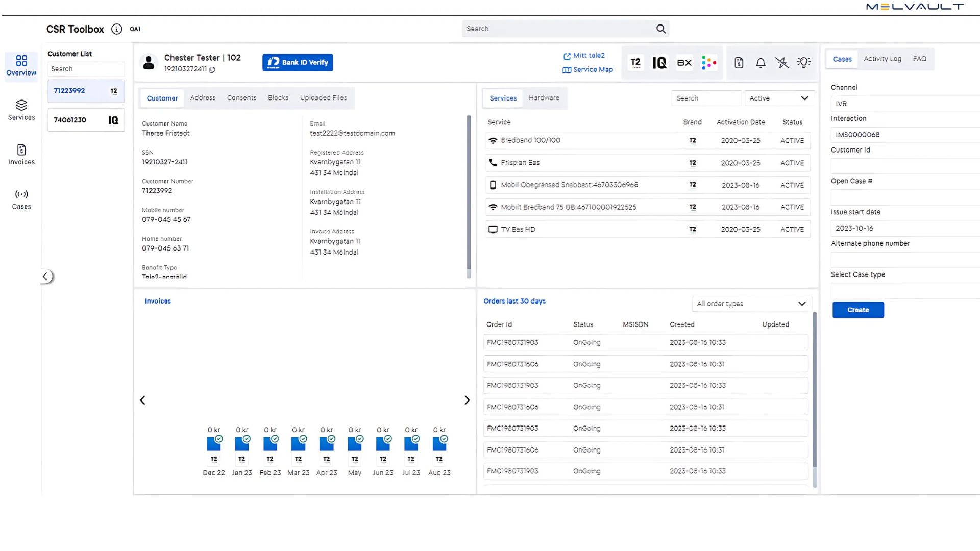Viewport: 980px width, 551px height.
Task: Click the Services search field
Action: coord(706,98)
